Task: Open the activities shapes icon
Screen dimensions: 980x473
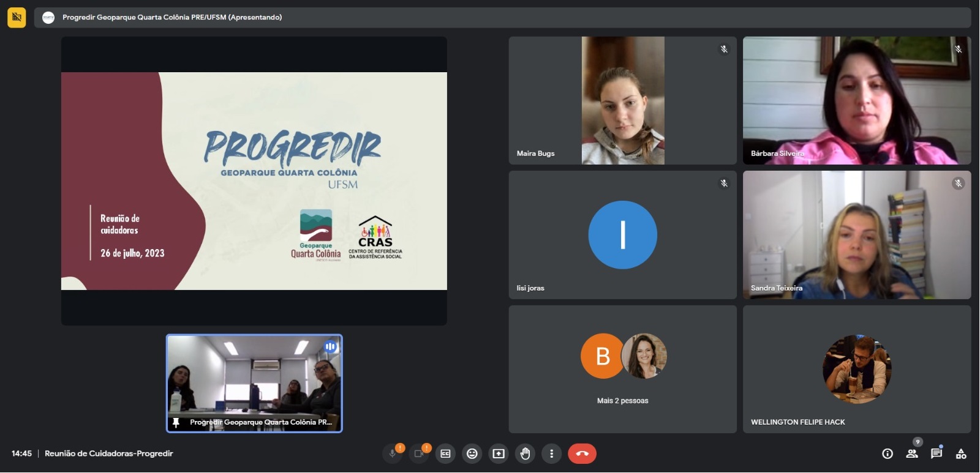Action: coord(961,454)
